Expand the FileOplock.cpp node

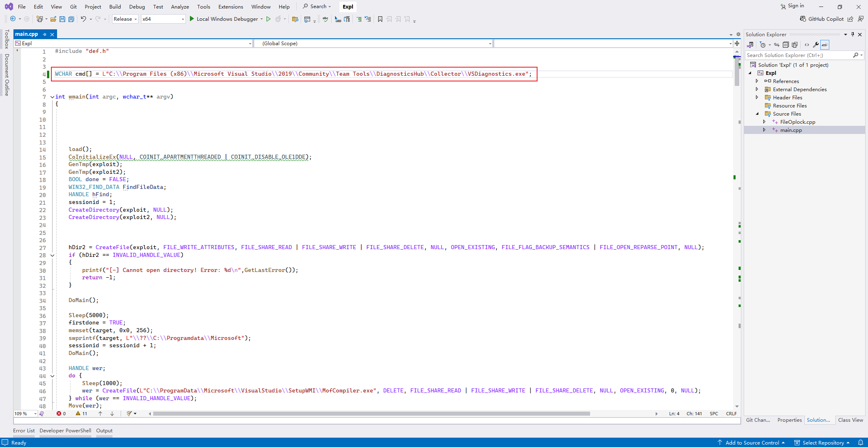coord(764,122)
